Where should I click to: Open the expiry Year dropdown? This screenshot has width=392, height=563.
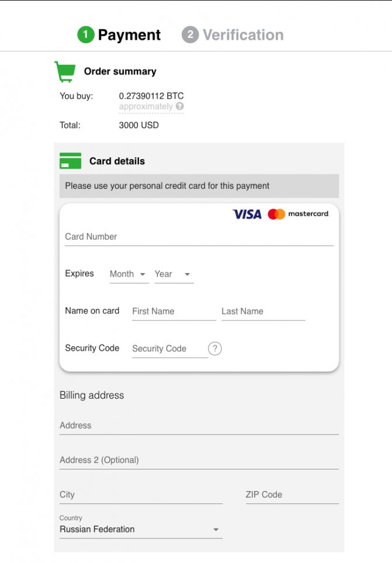coord(174,274)
